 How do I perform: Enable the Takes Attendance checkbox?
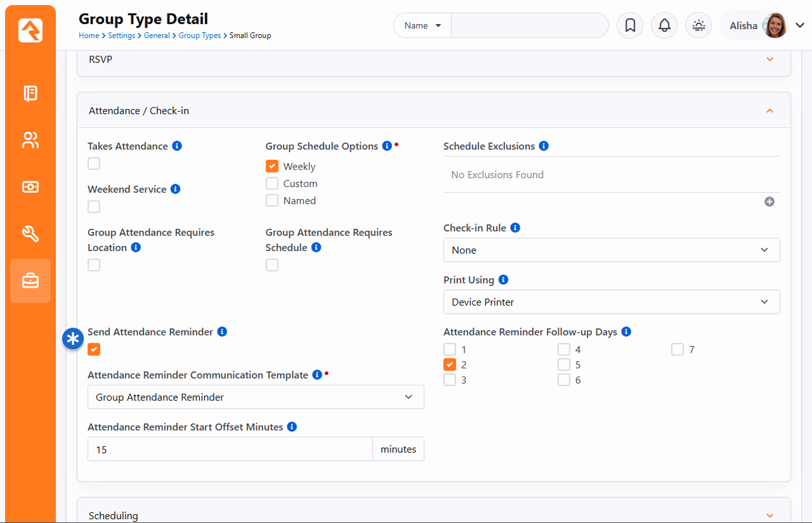pyautogui.click(x=94, y=164)
